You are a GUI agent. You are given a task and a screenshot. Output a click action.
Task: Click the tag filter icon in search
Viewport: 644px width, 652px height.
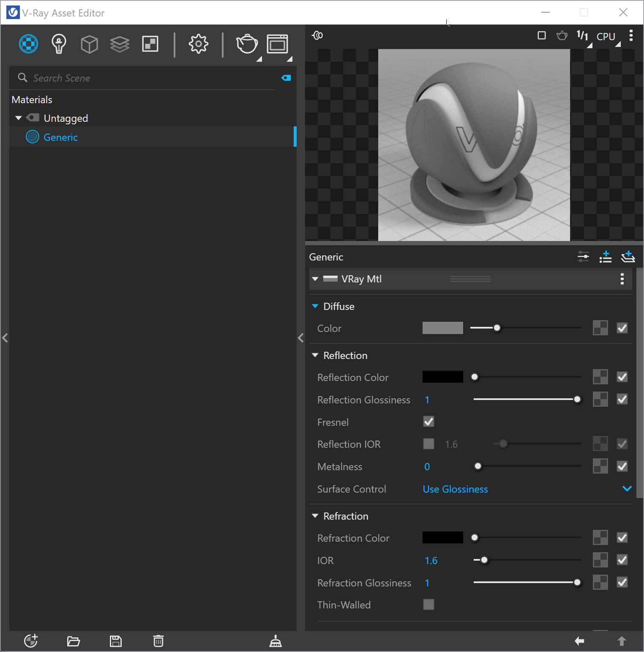286,78
